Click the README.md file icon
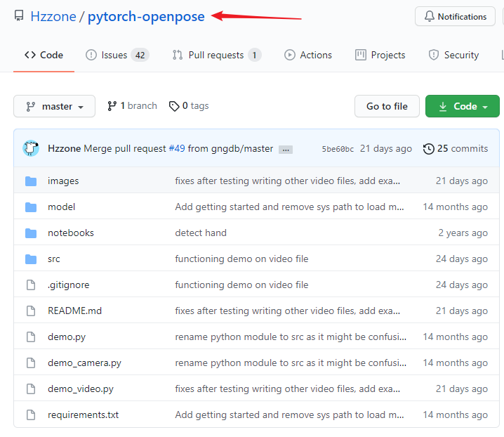 click(31, 311)
